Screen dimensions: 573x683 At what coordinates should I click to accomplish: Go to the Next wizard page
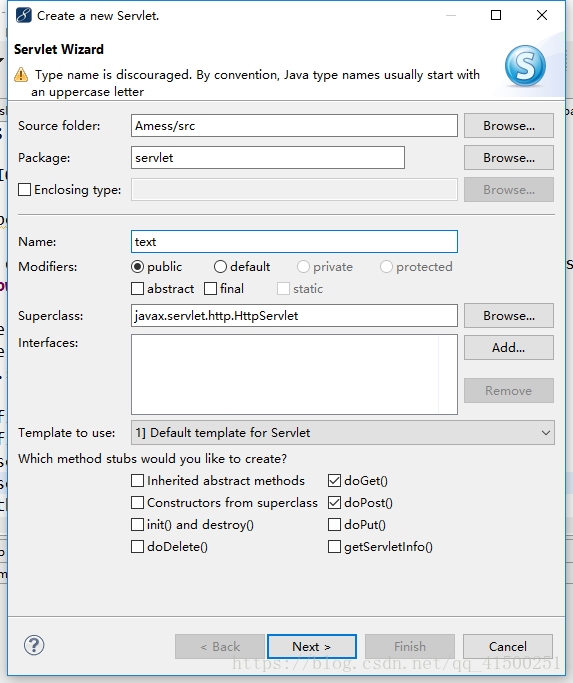coord(312,646)
